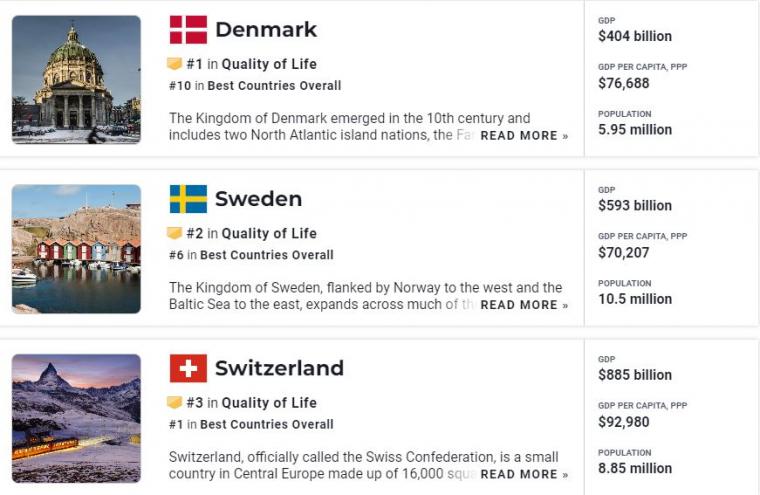Expand Switzerland description with READ MORE

524,474
